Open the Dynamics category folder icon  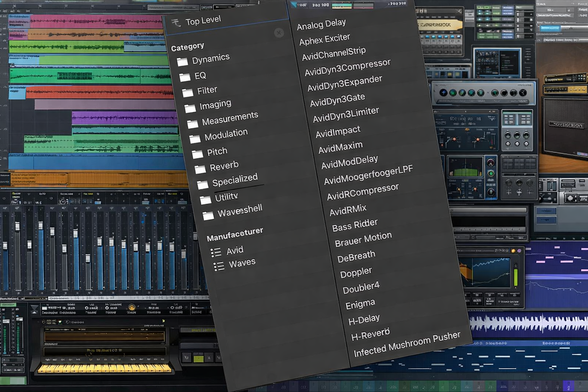tap(182, 62)
